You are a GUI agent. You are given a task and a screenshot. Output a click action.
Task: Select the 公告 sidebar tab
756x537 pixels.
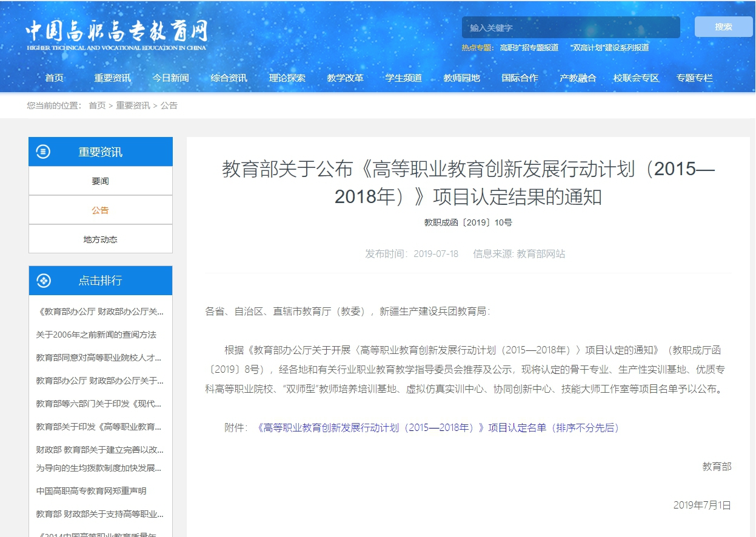pyautogui.click(x=101, y=210)
